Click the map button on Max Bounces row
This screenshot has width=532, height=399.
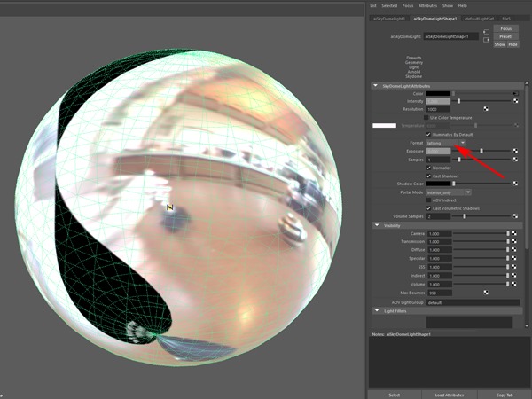486,293
